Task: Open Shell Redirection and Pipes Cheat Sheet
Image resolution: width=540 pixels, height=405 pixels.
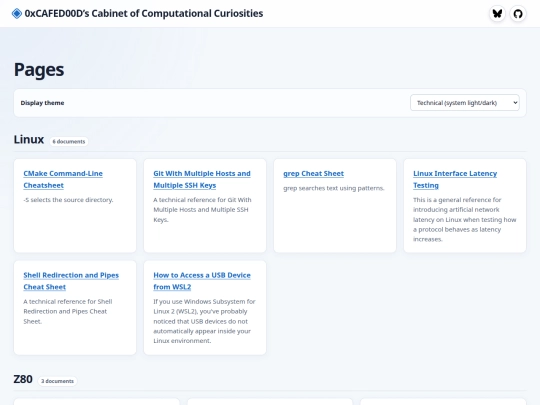Action: click(71, 281)
